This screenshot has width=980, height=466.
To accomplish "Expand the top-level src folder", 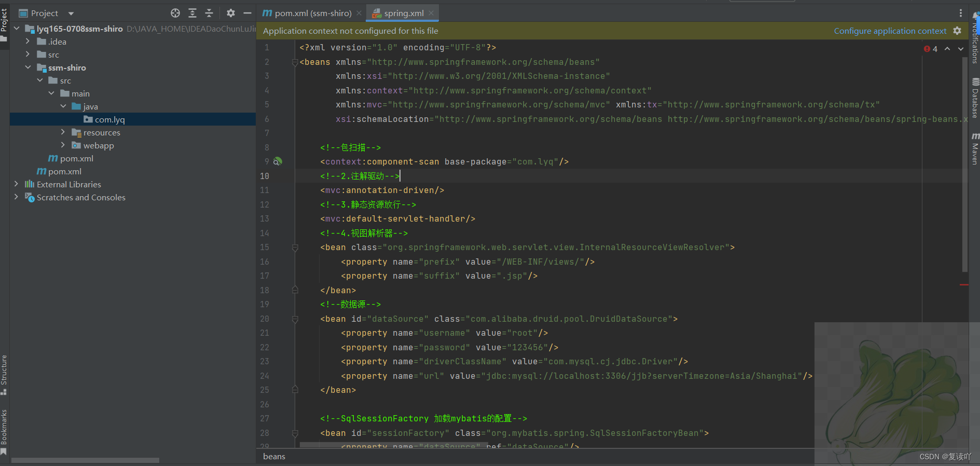I will 28,54.
